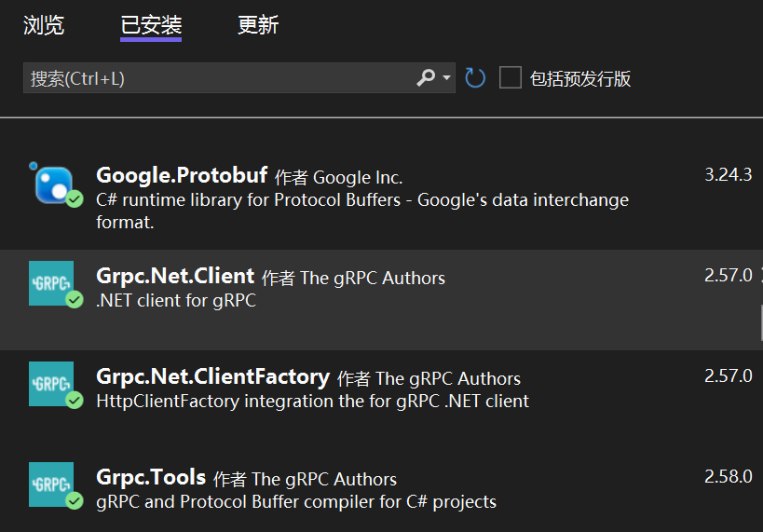
Task: Click version 2.57.0 of Grpc.Net.ClientFactory
Action: [x=729, y=375]
